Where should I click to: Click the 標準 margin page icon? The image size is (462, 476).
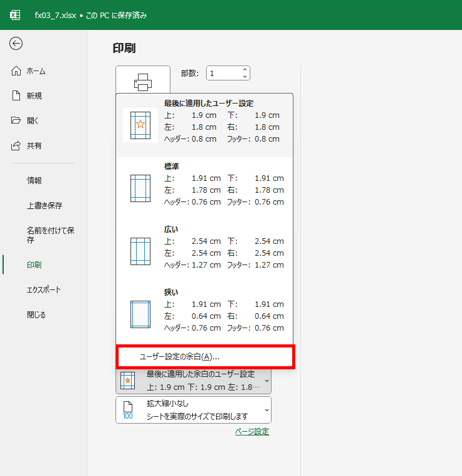[x=140, y=188]
